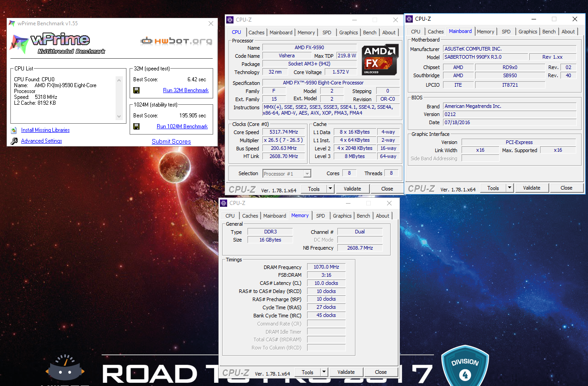Click the wPrime title bar icon
The image size is (588, 386).
[12, 23]
